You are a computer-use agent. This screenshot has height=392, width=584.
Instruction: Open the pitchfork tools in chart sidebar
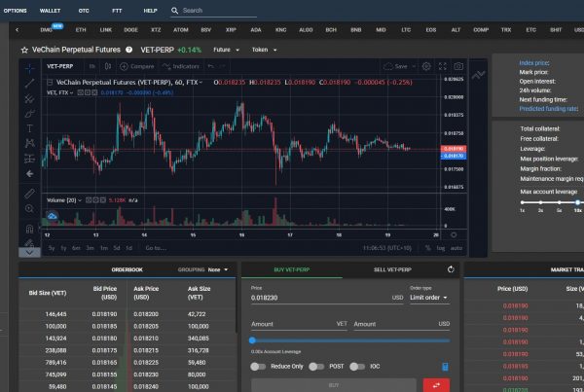(29, 98)
